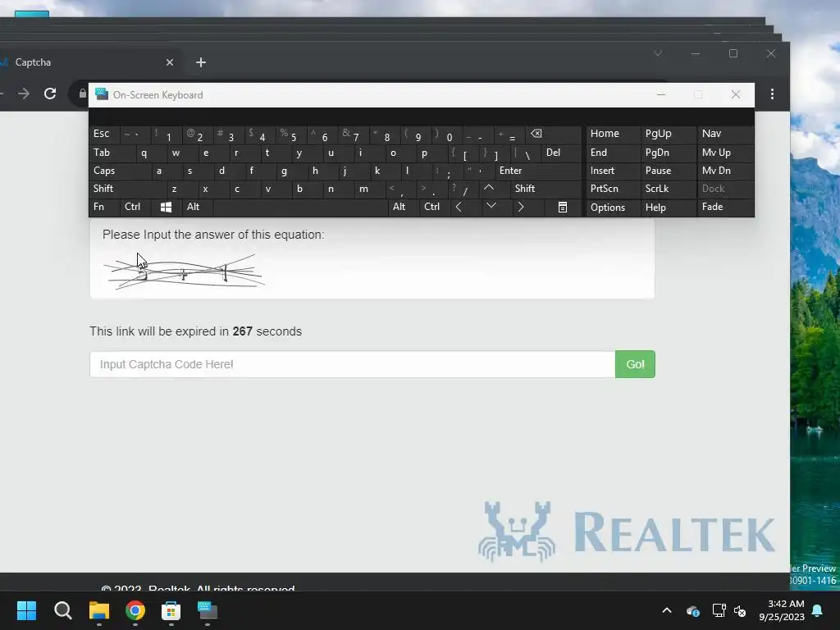Select On-Screen Keyboard taskbar icon
Viewport: 840px width, 630px height.
tap(208, 610)
